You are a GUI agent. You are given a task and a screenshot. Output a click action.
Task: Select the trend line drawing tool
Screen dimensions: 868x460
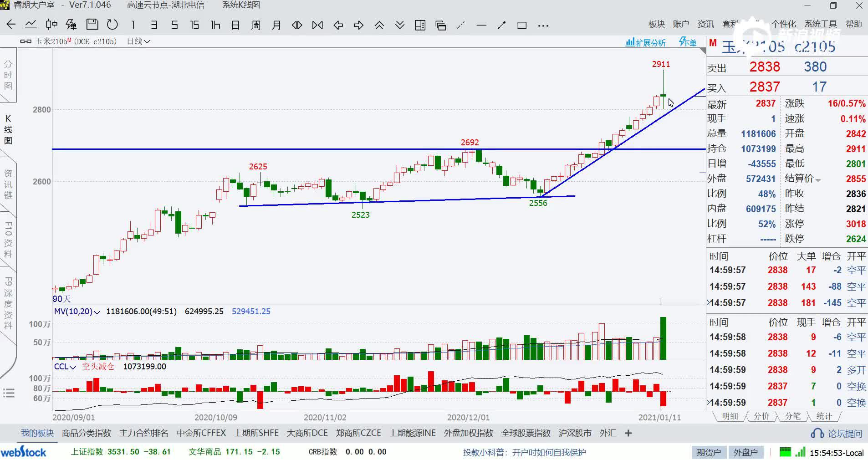(501, 25)
